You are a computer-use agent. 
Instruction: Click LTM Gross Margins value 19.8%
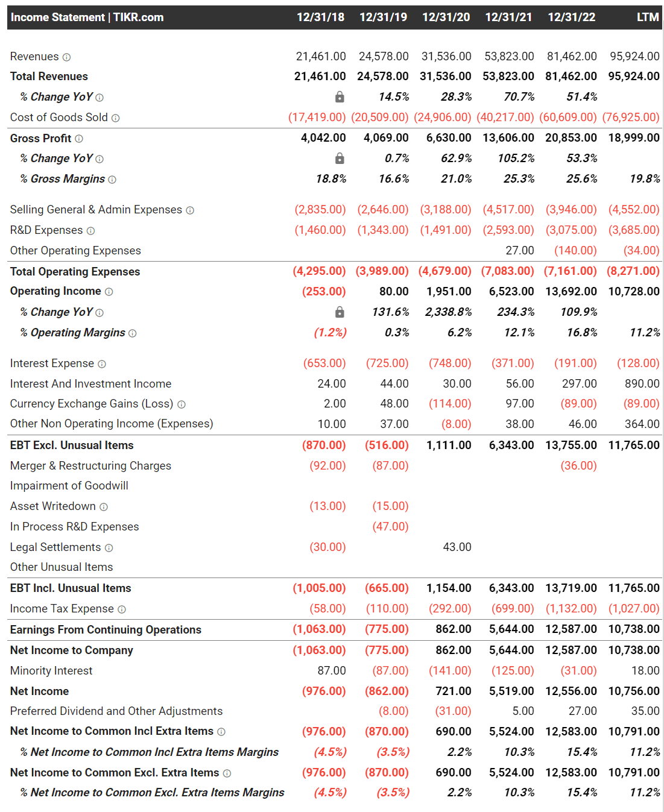point(645,179)
